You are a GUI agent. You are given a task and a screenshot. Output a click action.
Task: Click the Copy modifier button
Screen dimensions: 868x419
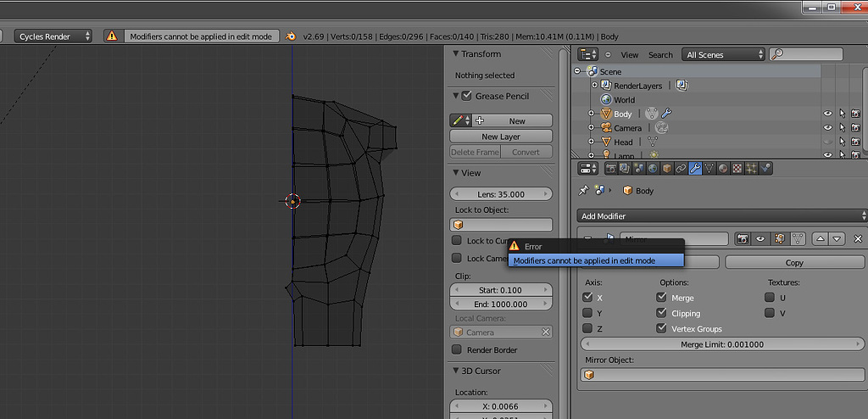click(794, 262)
